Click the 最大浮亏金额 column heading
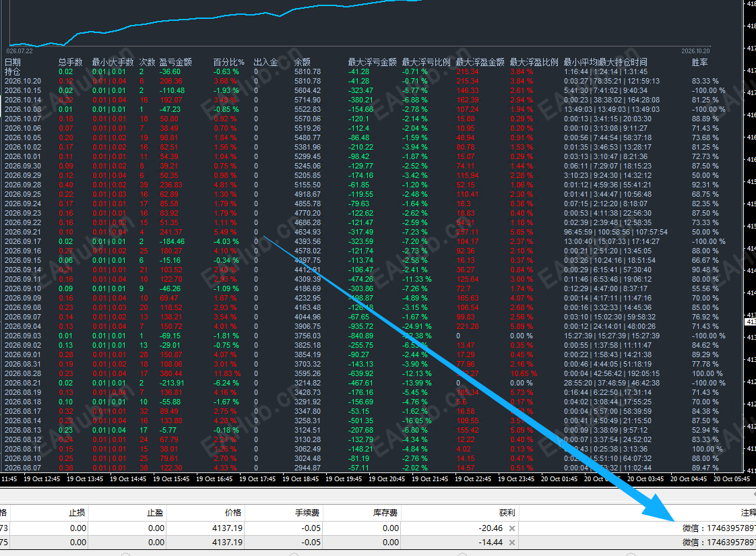Viewport: 756px width, 556px height. 372,62
